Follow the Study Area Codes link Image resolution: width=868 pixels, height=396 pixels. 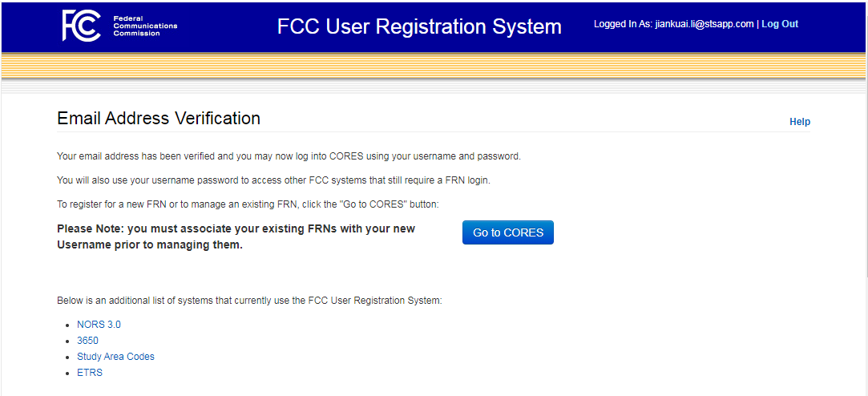pyautogui.click(x=115, y=357)
